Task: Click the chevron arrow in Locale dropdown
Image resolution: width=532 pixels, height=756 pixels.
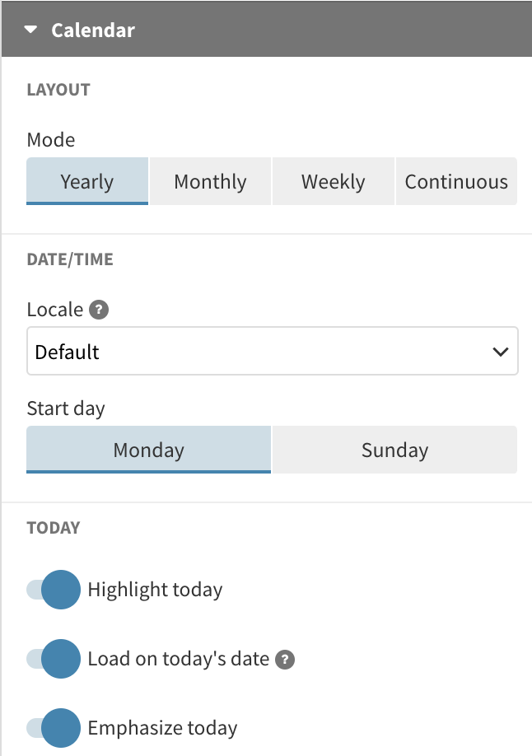Action: pos(500,352)
